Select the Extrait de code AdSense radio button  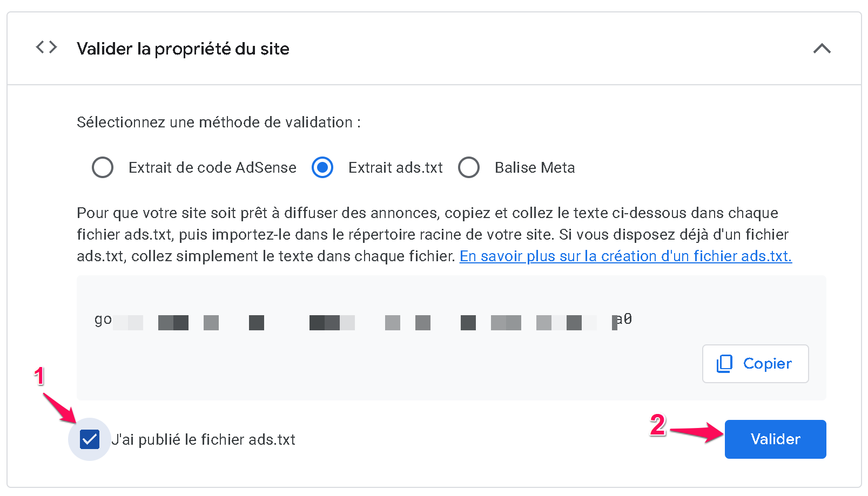tap(103, 167)
